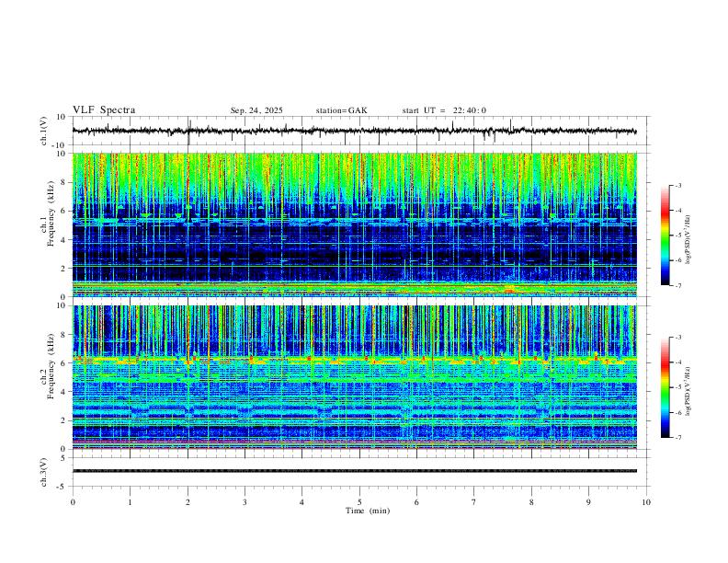This screenshot has width=728, height=563.
Task: Click the '-7' label on ch.2 colorbar
Action: tap(678, 438)
